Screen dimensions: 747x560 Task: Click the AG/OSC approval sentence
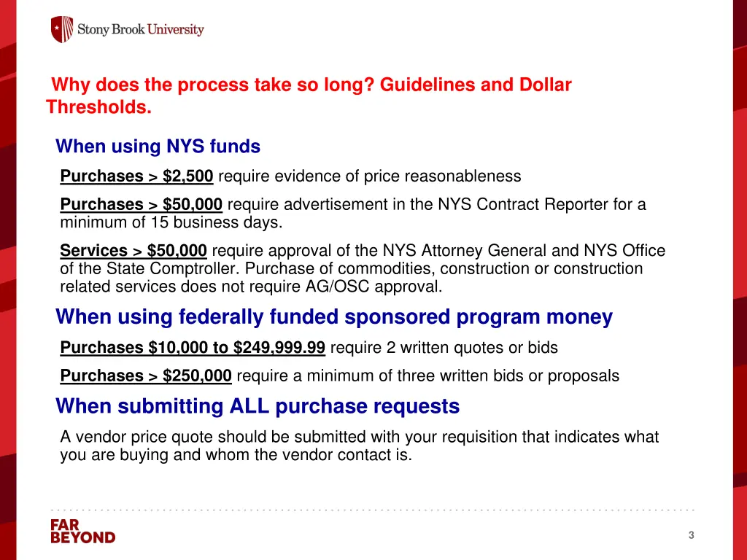click(x=351, y=278)
